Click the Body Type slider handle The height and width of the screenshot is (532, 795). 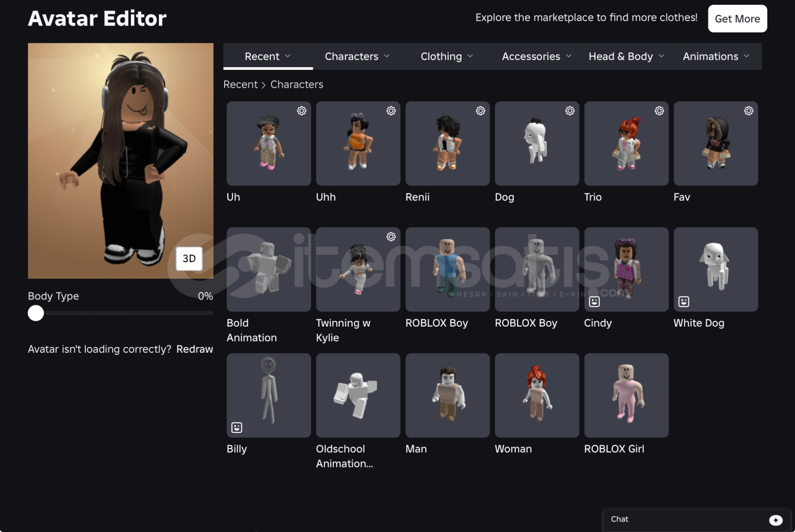point(36,313)
